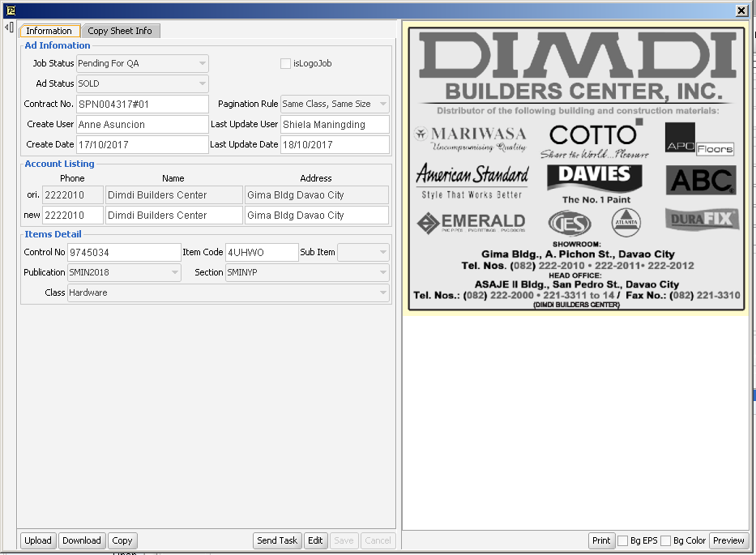Switch to the Information tab
The width and height of the screenshot is (756, 555).
[x=49, y=31]
